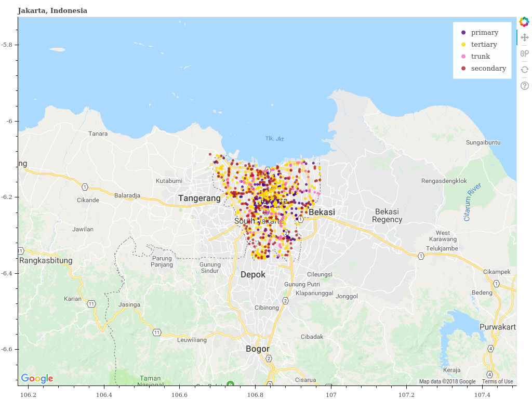Viewport: 532px width, 399px height.
Task: Click the Tangerang city label
Action: pyautogui.click(x=199, y=198)
